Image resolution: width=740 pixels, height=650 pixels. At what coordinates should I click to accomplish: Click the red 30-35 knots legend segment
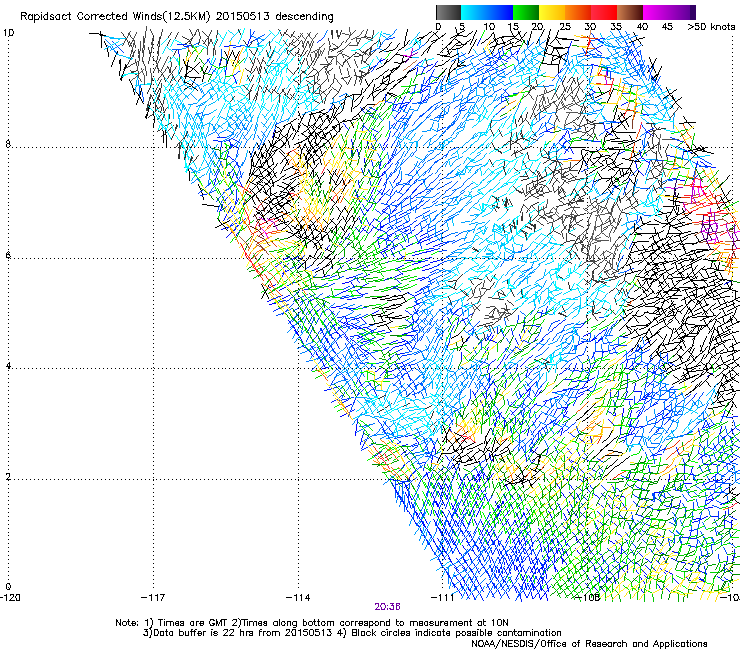(604, 12)
